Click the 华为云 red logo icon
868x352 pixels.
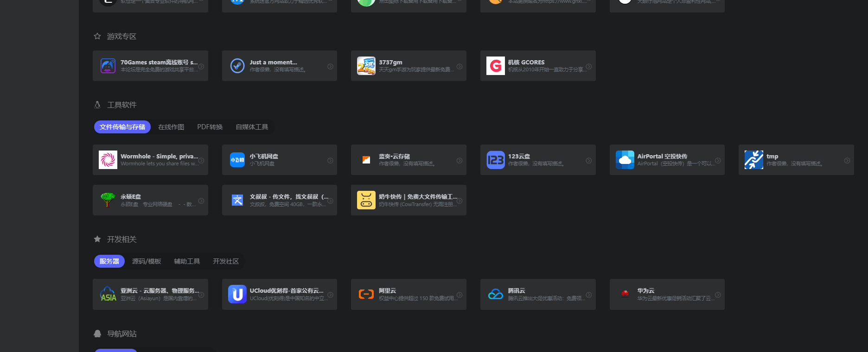point(625,293)
